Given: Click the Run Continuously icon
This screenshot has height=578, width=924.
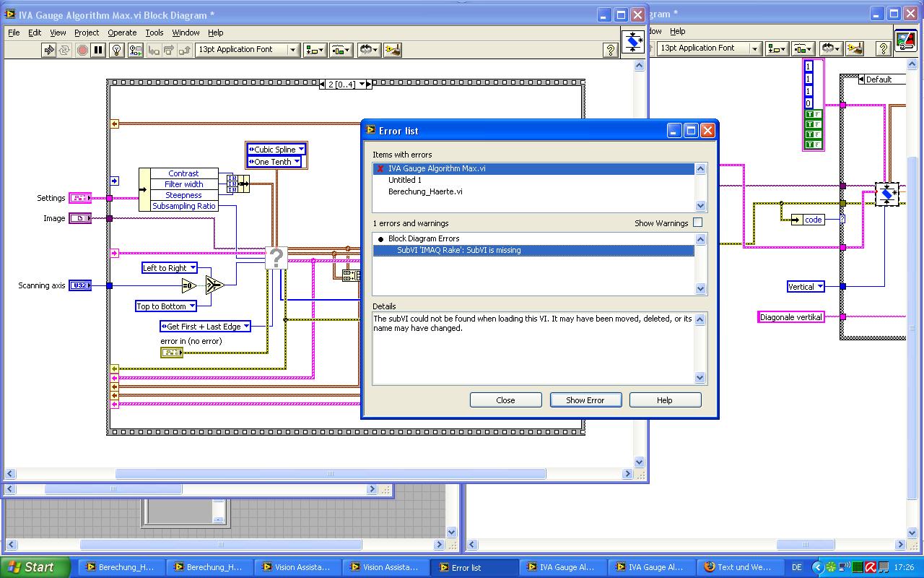Looking at the screenshot, I should click(65, 50).
